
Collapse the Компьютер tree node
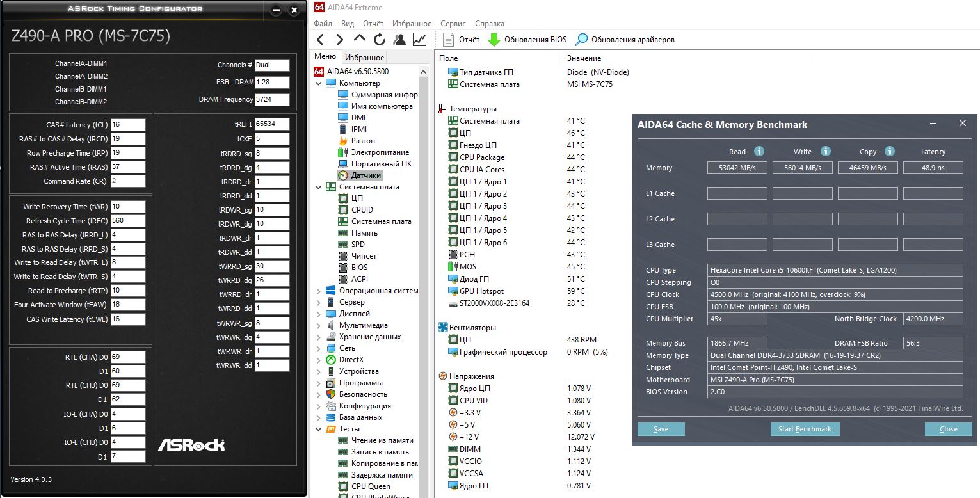click(x=319, y=83)
